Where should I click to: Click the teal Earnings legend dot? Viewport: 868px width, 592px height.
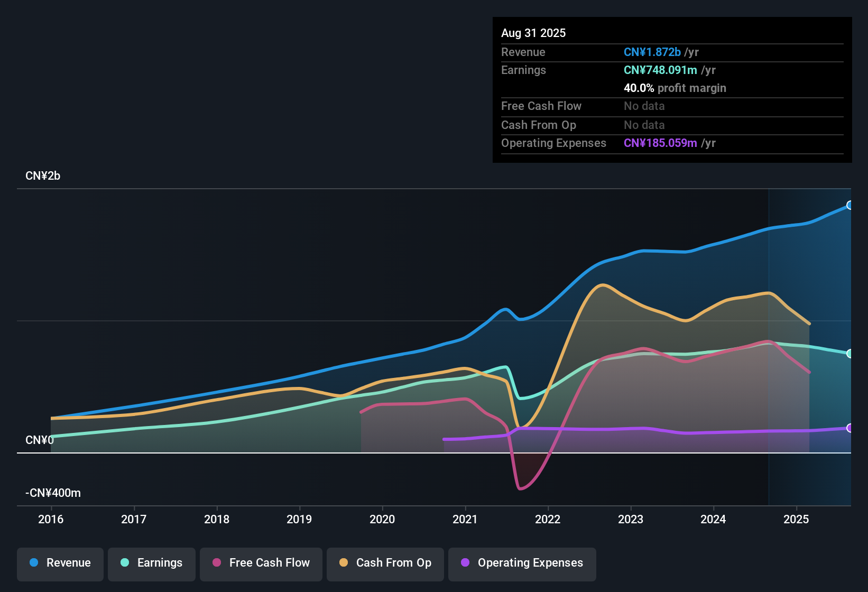coord(124,563)
